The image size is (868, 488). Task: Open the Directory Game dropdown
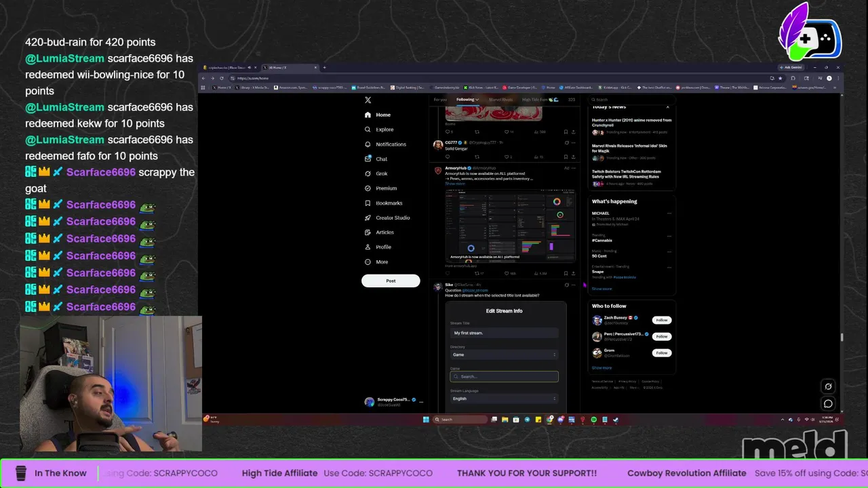coord(504,354)
